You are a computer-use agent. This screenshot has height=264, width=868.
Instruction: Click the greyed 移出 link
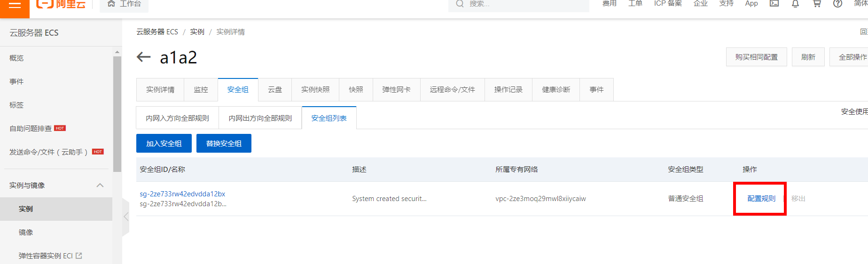pyautogui.click(x=798, y=199)
